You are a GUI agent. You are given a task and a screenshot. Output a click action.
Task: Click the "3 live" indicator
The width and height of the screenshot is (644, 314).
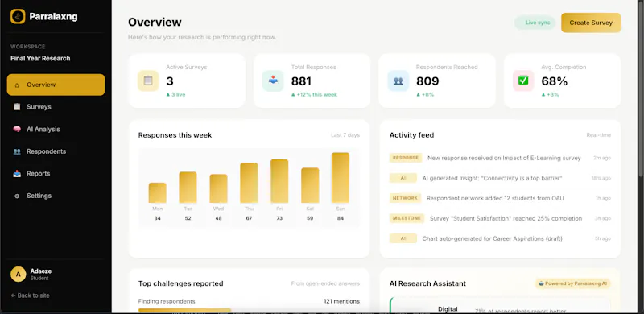(175, 95)
